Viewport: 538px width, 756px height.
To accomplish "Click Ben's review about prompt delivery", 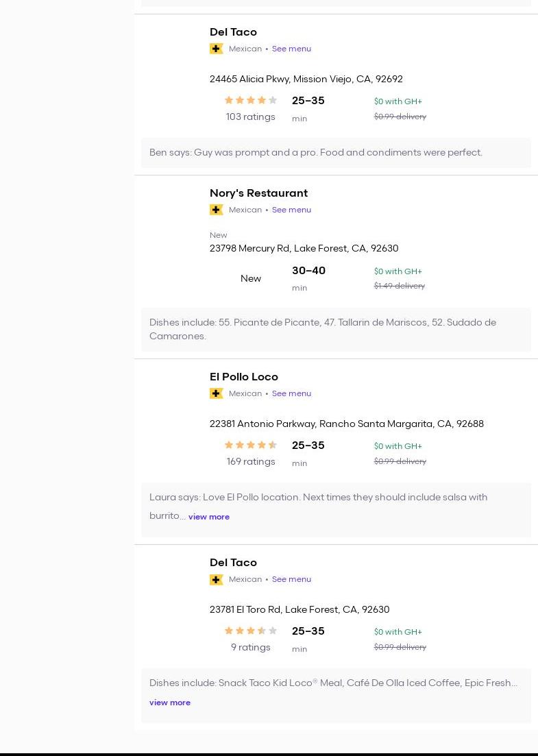I will [316, 152].
